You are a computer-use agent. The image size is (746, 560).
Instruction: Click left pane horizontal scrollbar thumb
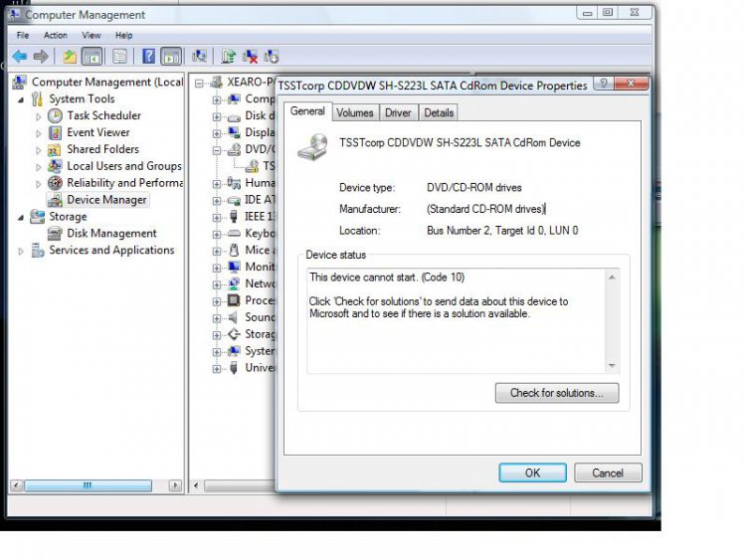pos(88,485)
